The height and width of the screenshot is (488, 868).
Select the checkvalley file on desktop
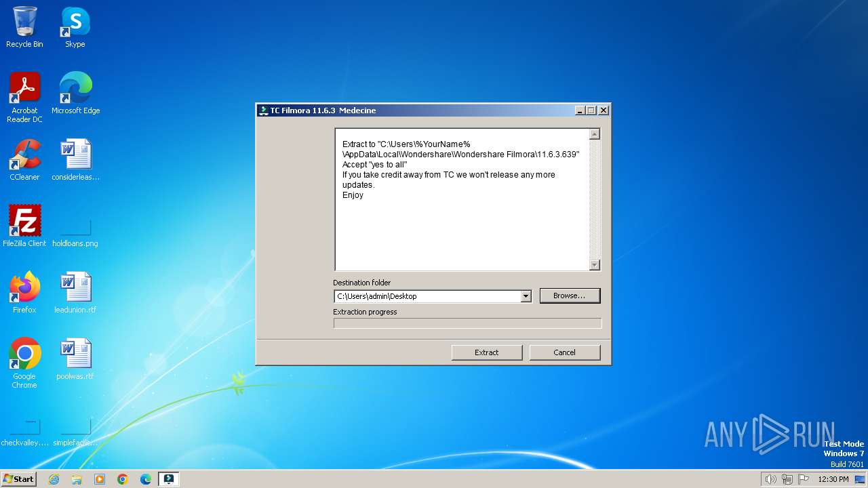point(24,433)
